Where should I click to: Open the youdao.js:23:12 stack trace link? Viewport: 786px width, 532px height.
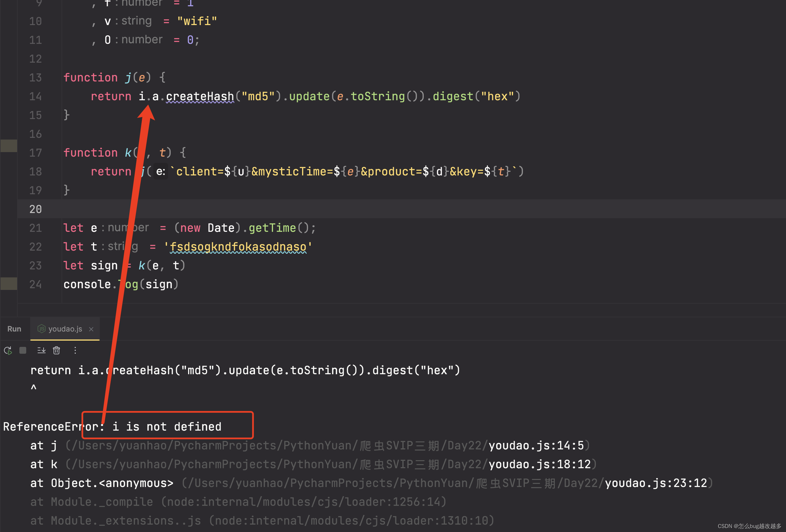point(655,483)
